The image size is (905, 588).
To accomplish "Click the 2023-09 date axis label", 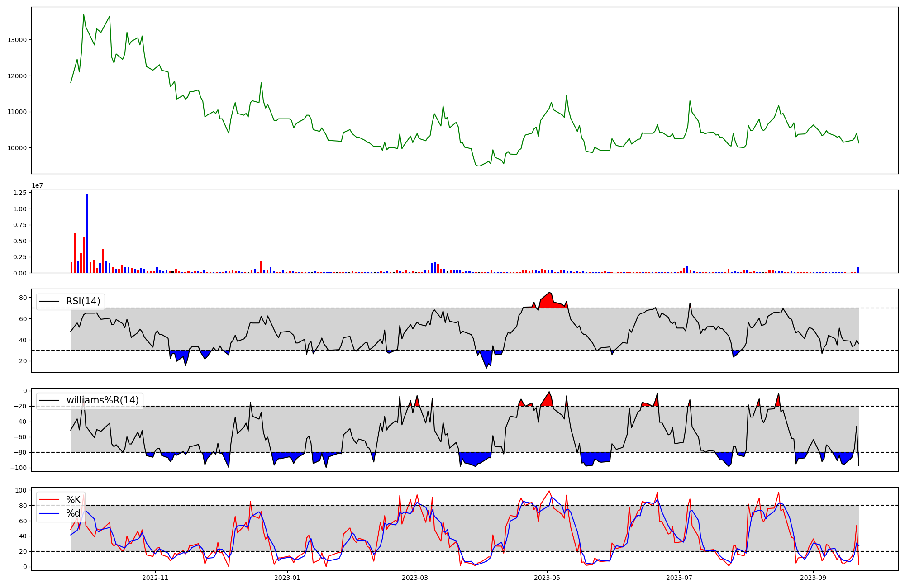I will tap(813, 578).
